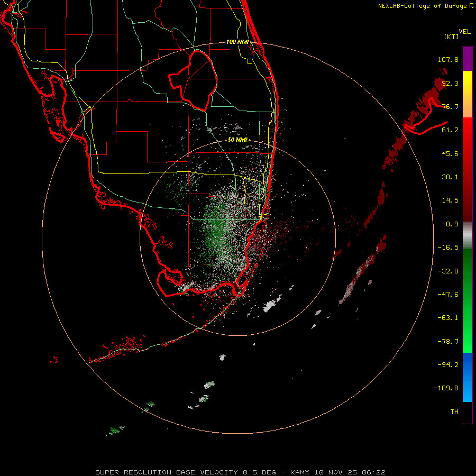Click the KAMX station identifier in caption

(299, 472)
